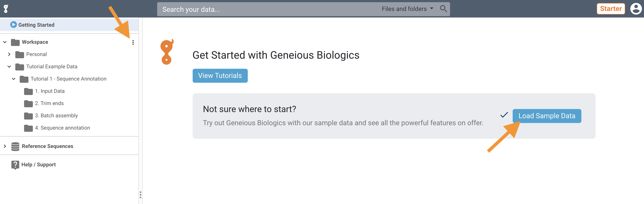Viewport: 644px width, 204px height.
Task: Expand the Personal folder
Action: click(9, 54)
